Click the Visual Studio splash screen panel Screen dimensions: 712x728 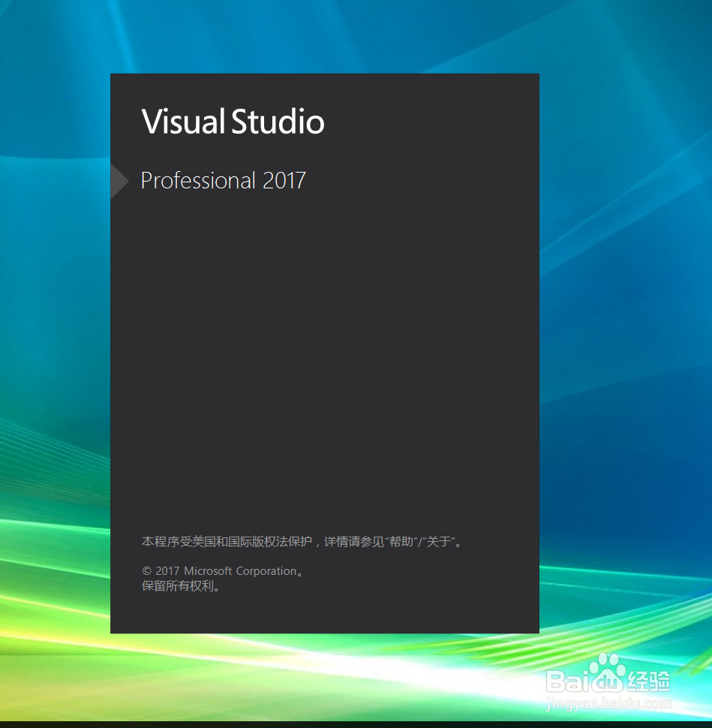point(324,353)
